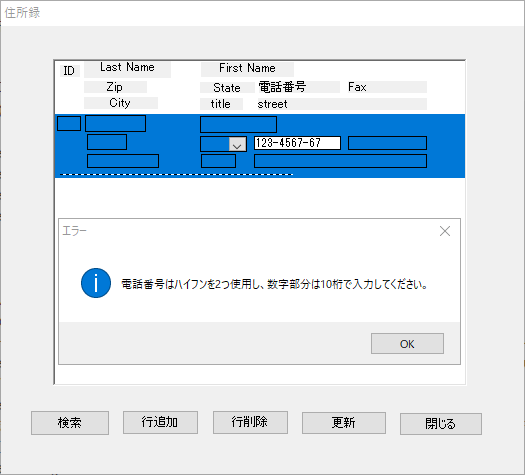Click the blue information icon in error dialog
This screenshot has height=475, width=525.
(96, 283)
